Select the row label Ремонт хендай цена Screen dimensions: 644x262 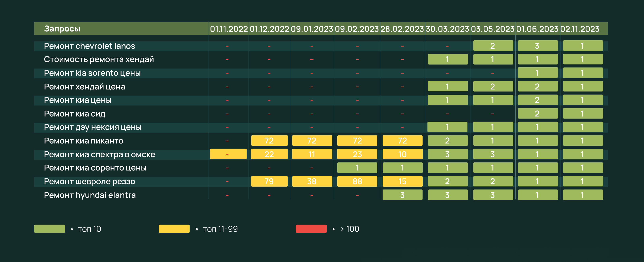(85, 87)
